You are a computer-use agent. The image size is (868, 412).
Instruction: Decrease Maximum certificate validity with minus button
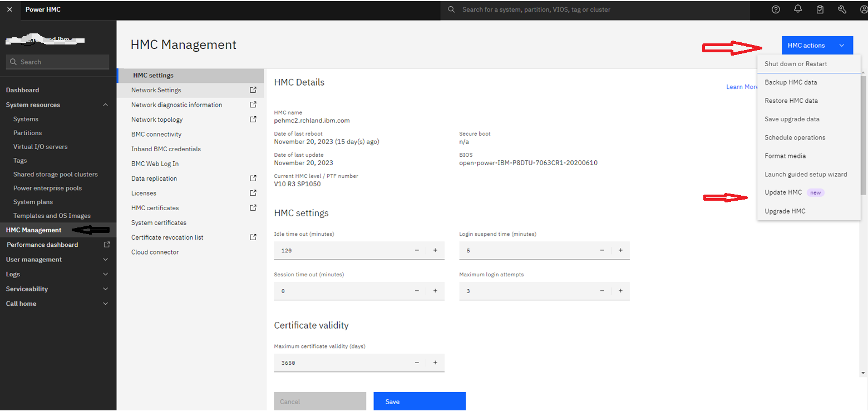[x=417, y=363]
